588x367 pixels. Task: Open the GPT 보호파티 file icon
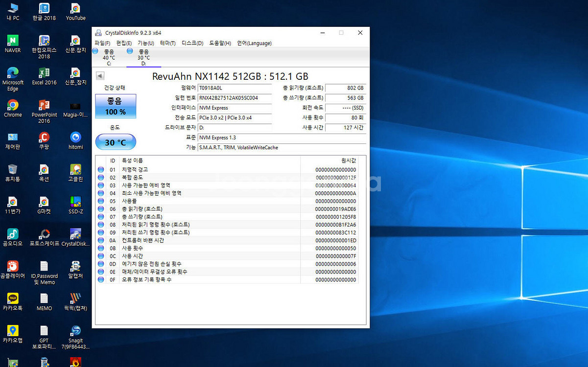pyautogui.click(x=44, y=337)
